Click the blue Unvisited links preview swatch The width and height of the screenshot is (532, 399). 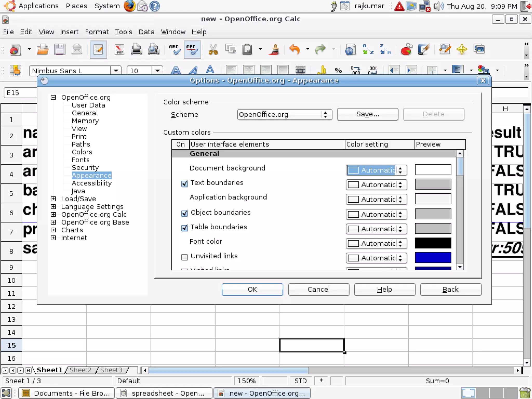[433, 258]
